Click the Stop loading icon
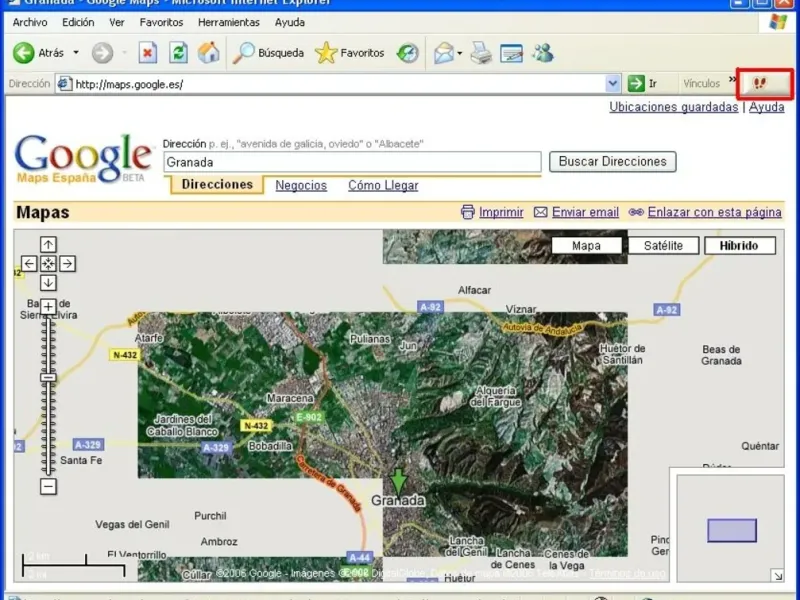This screenshot has width=800, height=600. pos(147,53)
